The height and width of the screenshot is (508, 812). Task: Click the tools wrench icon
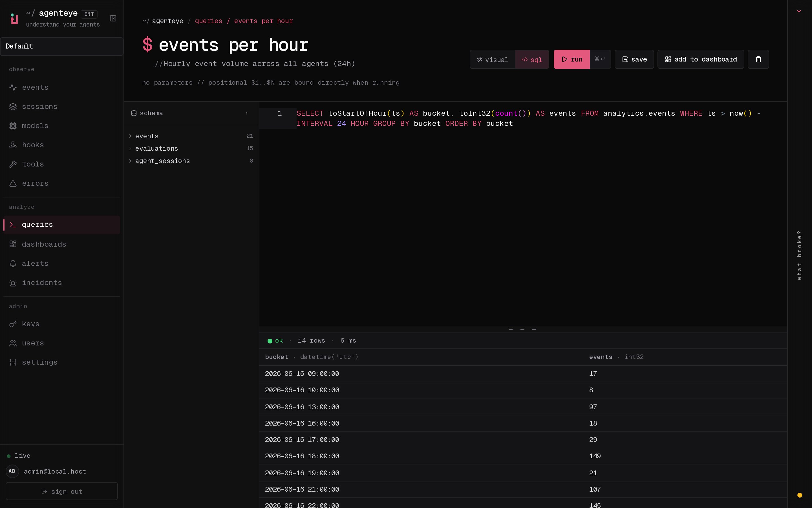(13, 164)
